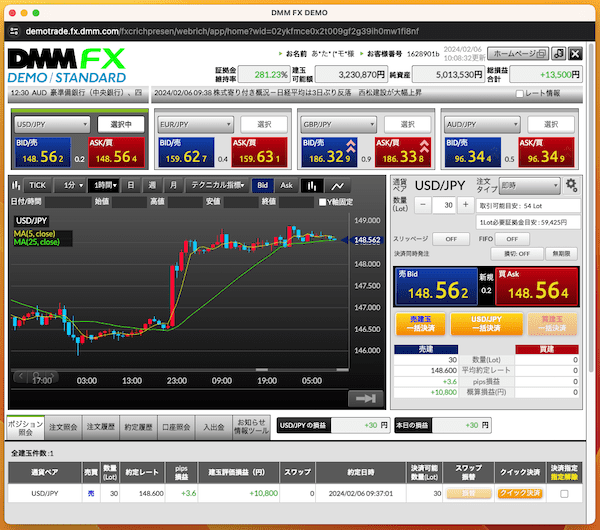The image size is (600, 530).
Task: Switch to ポジション照会 tab
Action: [x=26, y=428]
